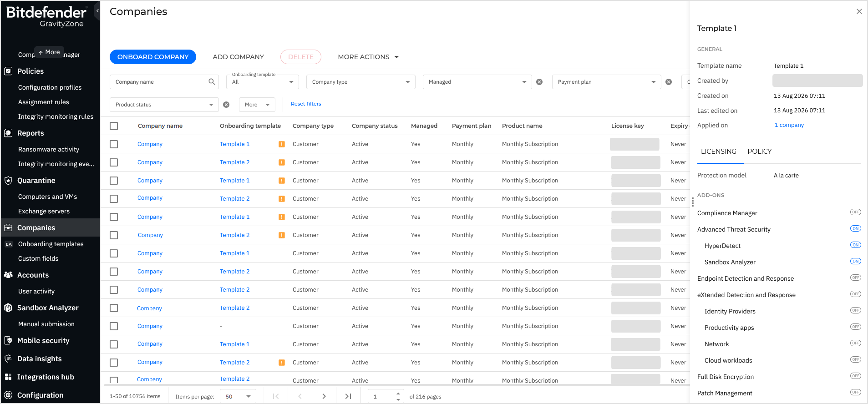Sort by the Company name column header
Image resolution: width=868 pixels, height=404 pixels.
[160, 126]
